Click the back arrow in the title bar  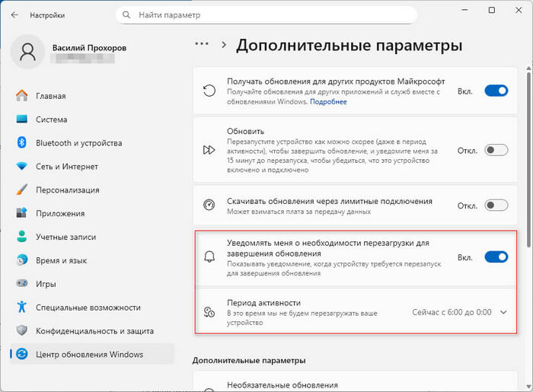(16, 15)
